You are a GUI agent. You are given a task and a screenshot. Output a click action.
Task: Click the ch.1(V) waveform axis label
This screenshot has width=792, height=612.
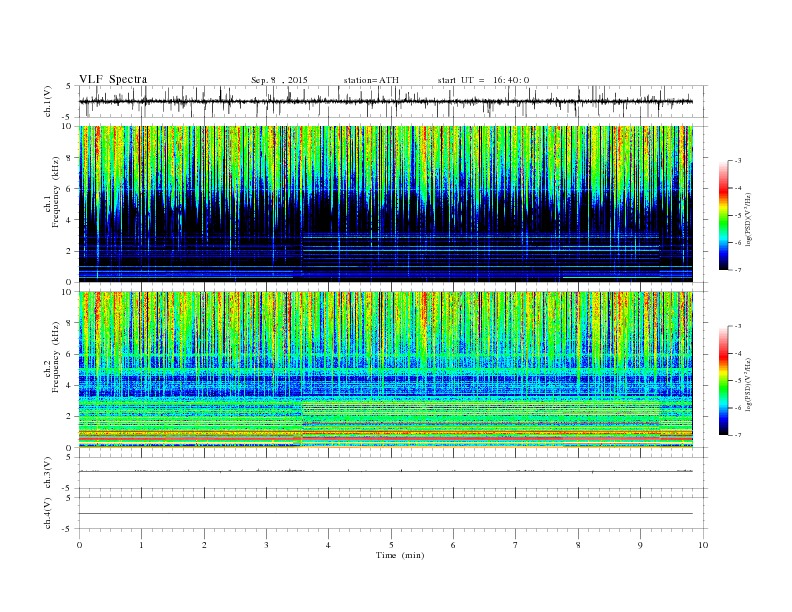point(48,101)
